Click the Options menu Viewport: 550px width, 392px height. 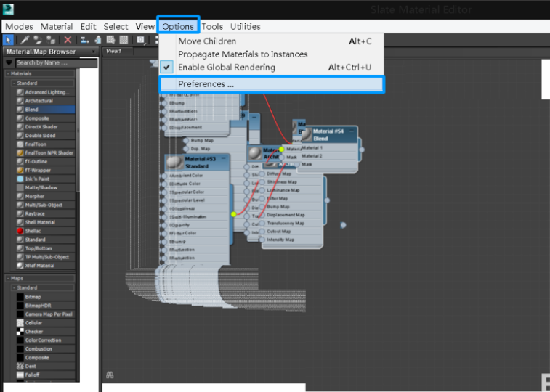tap(178, 27)
